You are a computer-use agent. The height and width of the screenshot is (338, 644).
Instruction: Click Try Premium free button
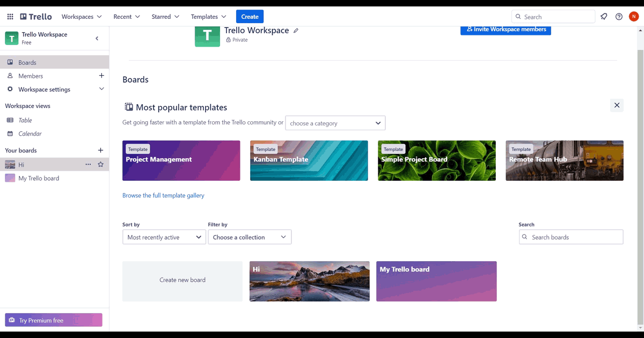[x=54, y=320]
